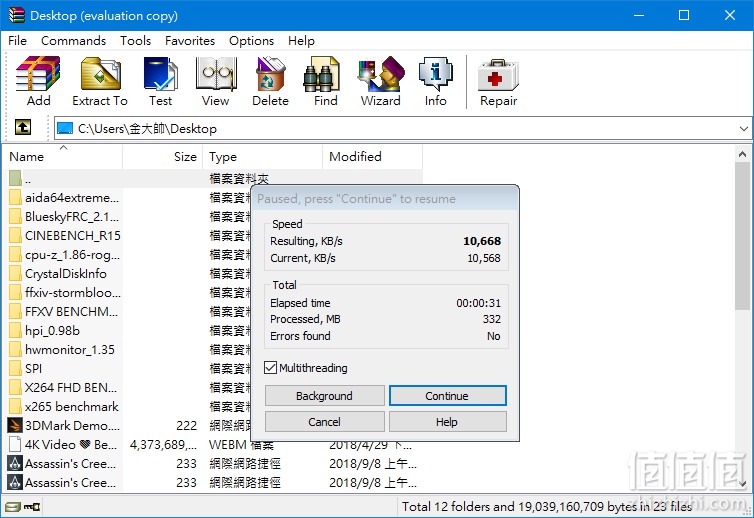
Task: Click scrollbar down arrow in file list
Action: [742, 483]
